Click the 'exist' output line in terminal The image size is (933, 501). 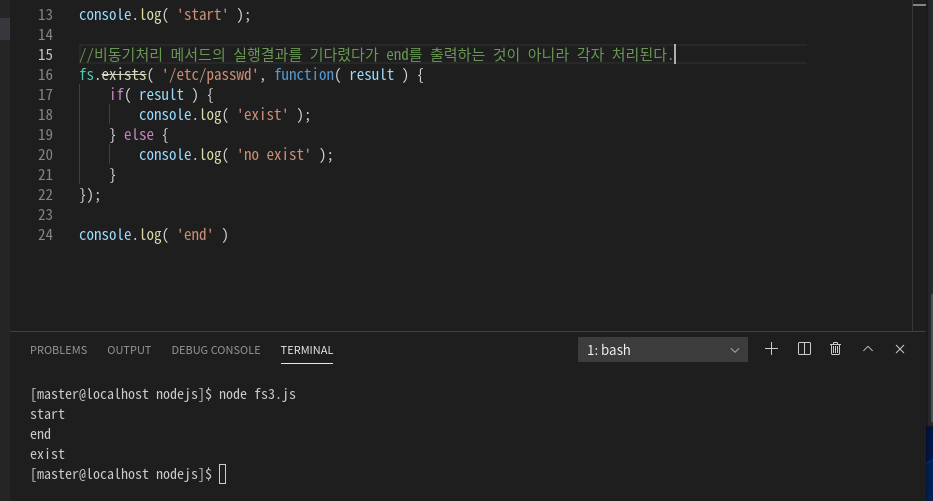pyautogui.click(x=47, y=455)
